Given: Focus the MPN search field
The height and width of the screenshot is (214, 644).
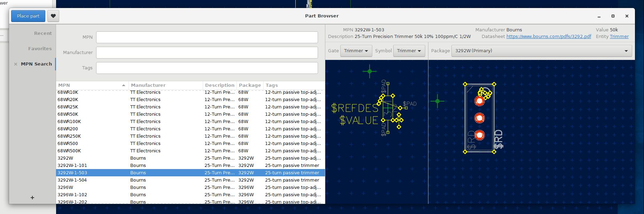Looking at the screenshot, I should (x=207, y=37).
